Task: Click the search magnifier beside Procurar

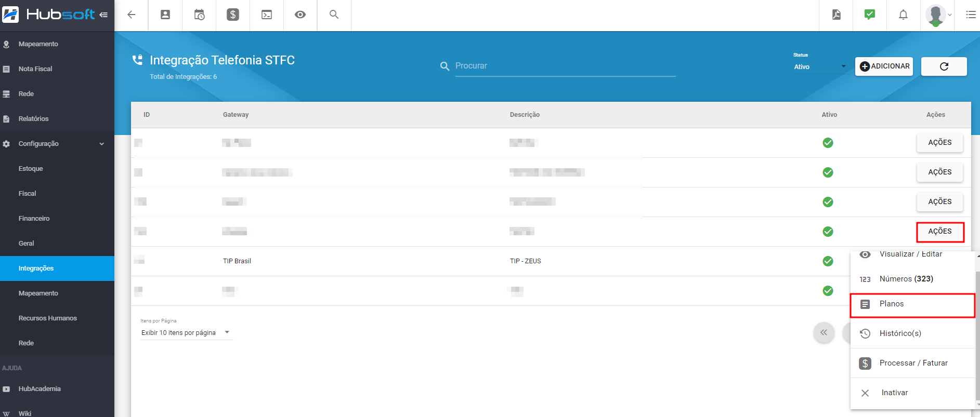Action: tap(445, 66)
